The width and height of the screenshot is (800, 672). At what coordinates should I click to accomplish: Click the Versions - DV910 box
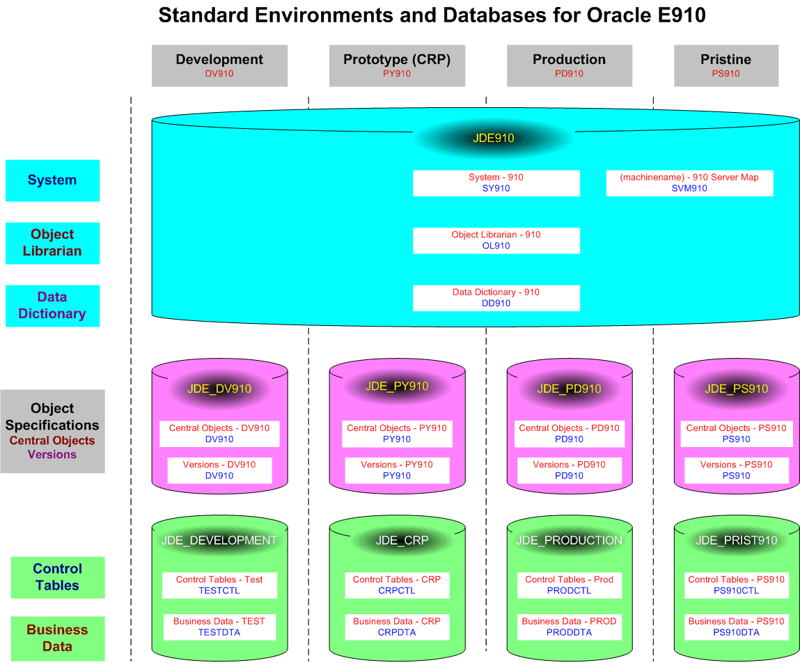(219, 471)
